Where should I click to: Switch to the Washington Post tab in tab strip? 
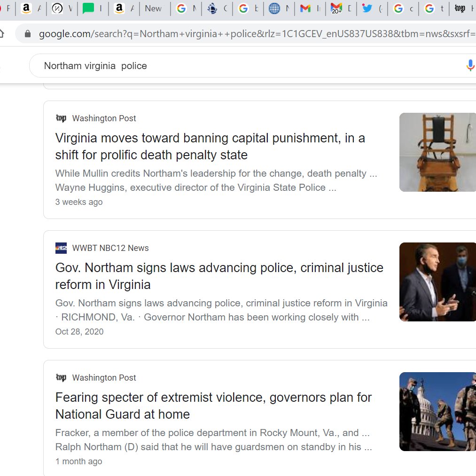coord(464,8)
